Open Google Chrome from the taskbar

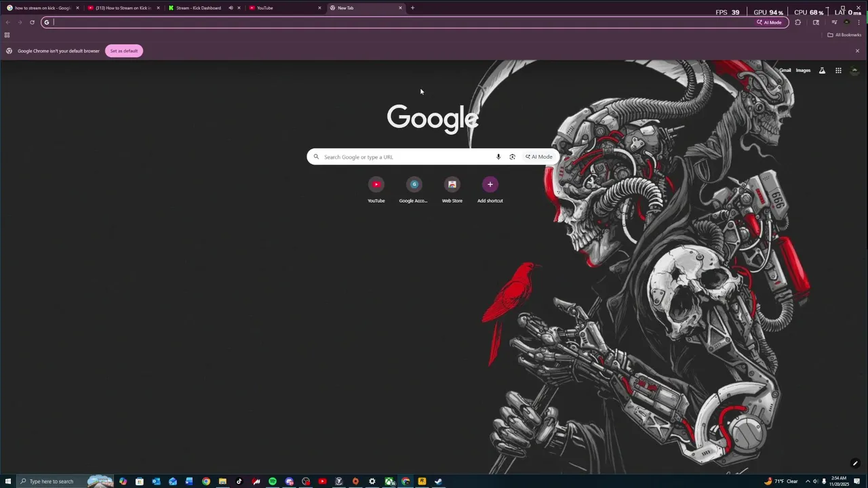[206, 481]
